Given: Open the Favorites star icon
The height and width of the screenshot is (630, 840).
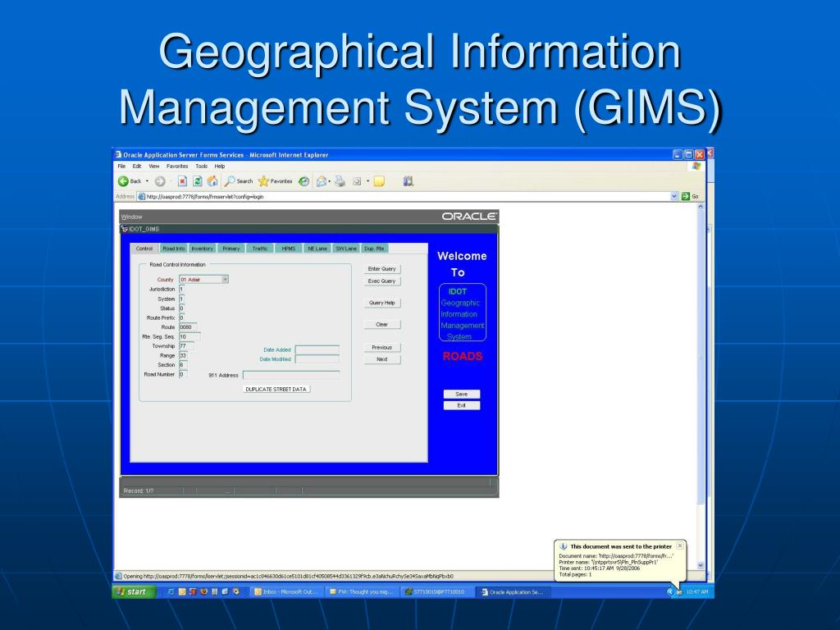Looking at the screenshot, I should pyautogui.click(x=263, y=181).
